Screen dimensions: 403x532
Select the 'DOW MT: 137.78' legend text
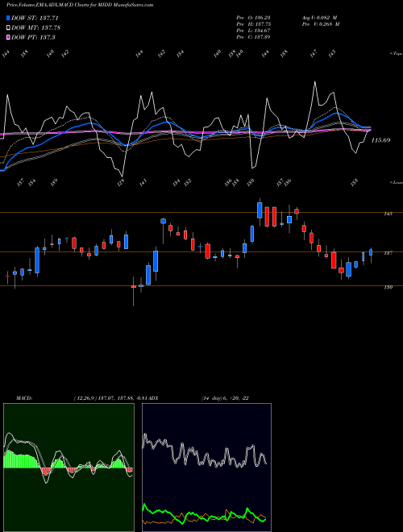(x=36, y=28)
